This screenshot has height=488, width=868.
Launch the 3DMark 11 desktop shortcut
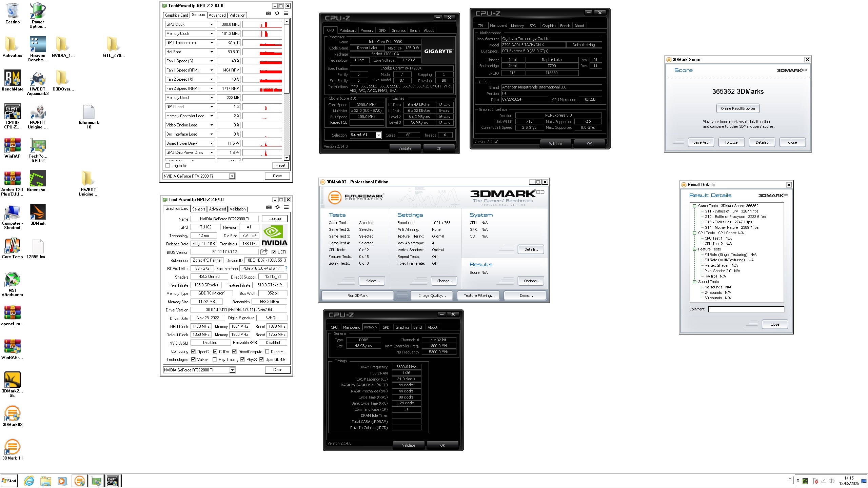coord(13,449)
